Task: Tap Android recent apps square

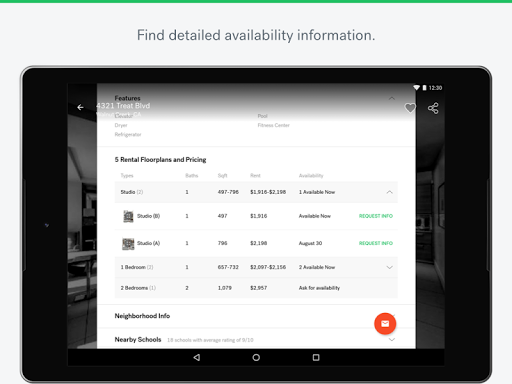Action: (x=316, y=358)
